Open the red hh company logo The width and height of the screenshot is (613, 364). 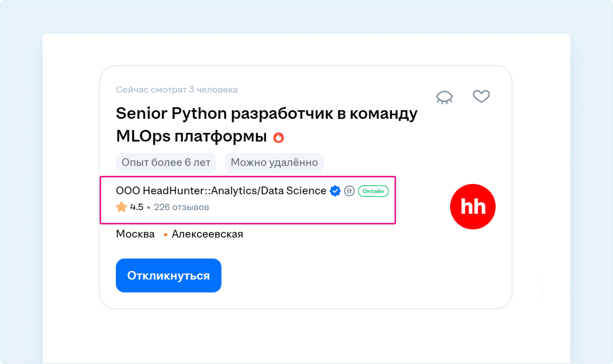[473, 207]
